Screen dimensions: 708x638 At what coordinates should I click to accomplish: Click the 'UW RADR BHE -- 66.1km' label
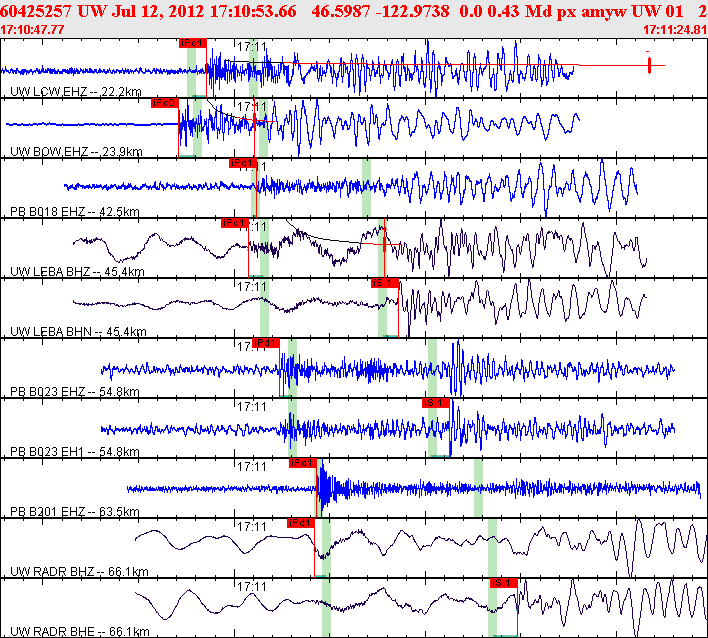(79, 631)
